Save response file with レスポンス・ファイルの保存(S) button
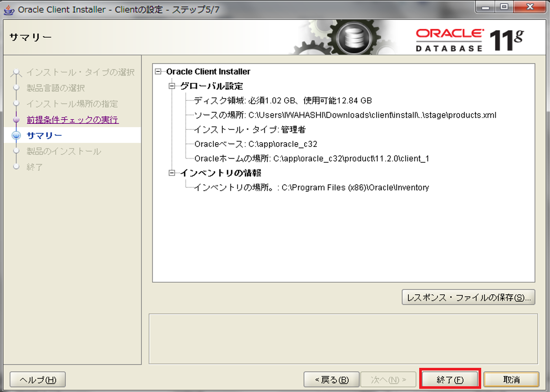The width and height of the screenshot is (550, 392). 468,298
